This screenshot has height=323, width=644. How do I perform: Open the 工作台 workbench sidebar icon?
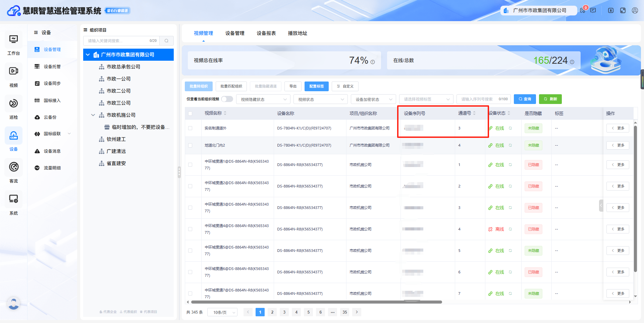[13, 40]
